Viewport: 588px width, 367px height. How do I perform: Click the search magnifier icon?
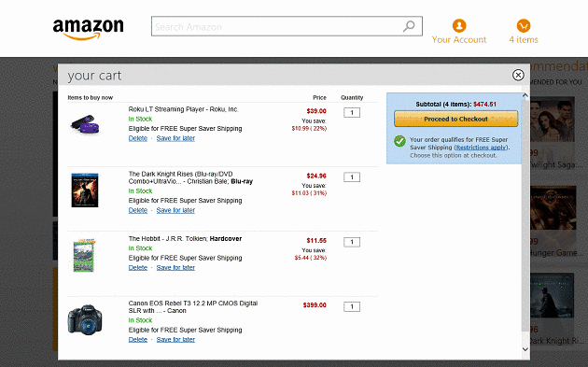pos(409,26)
